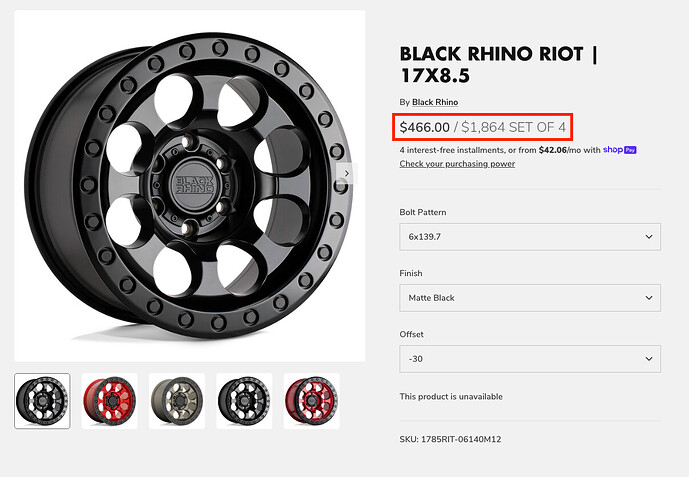Click the next image arrow on wheel photo
Viewport: 689px width, 477px height.
[347, 173]
